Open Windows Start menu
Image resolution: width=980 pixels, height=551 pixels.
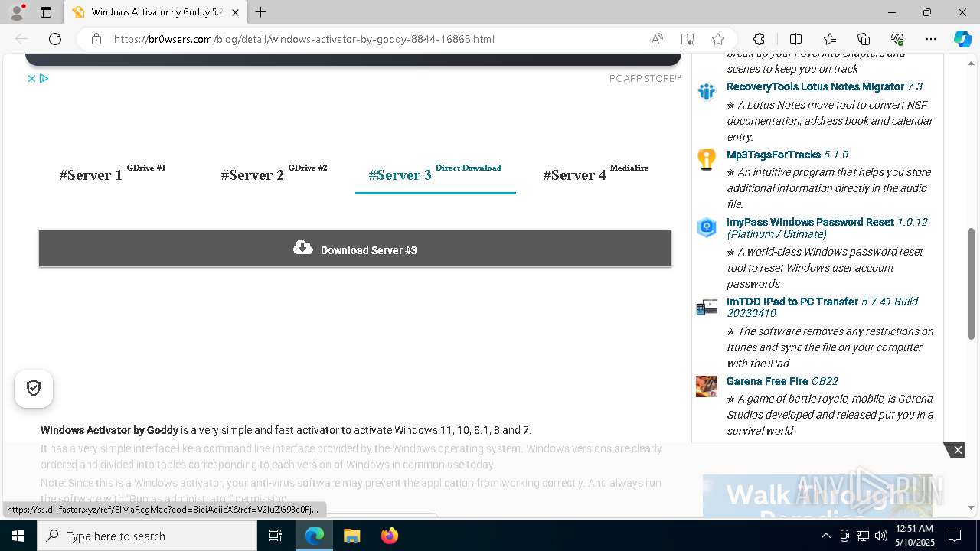pyautogui.click(x=18, y=536)
